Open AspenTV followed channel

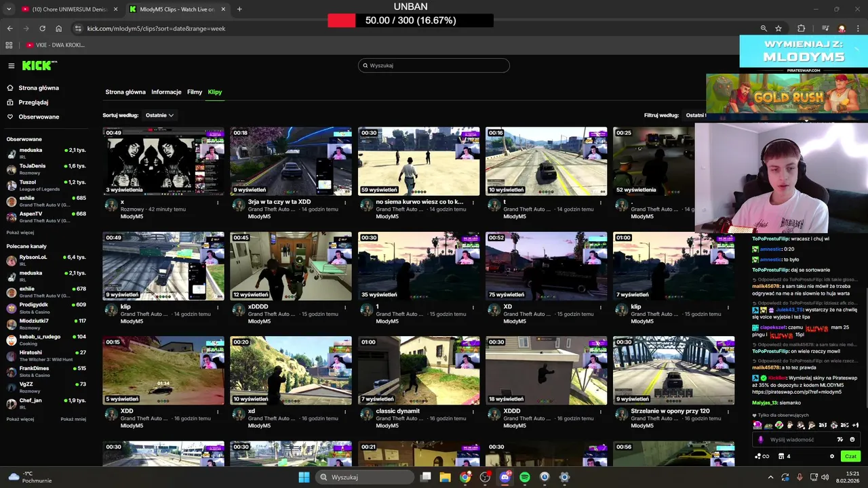click(46, 217)
